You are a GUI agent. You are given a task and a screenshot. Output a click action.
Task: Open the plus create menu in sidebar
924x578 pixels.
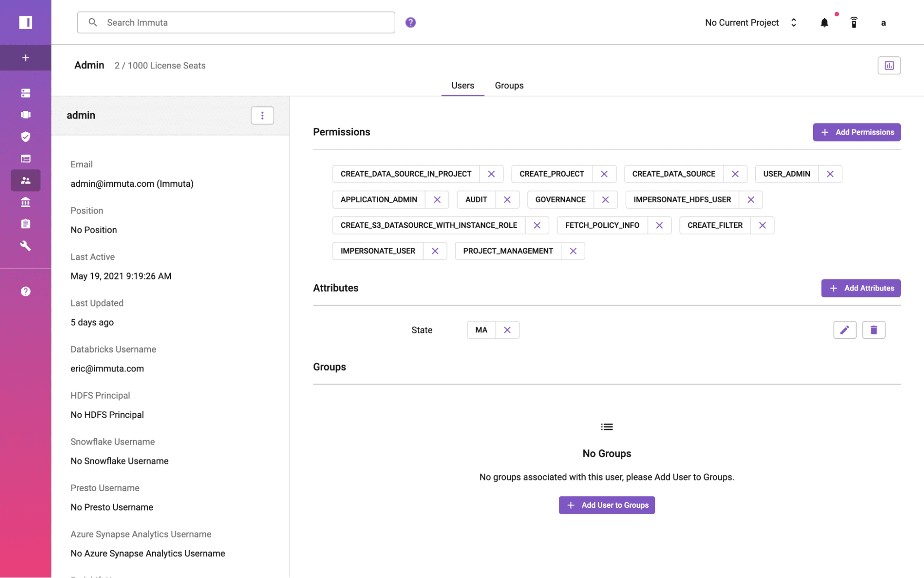25,58
